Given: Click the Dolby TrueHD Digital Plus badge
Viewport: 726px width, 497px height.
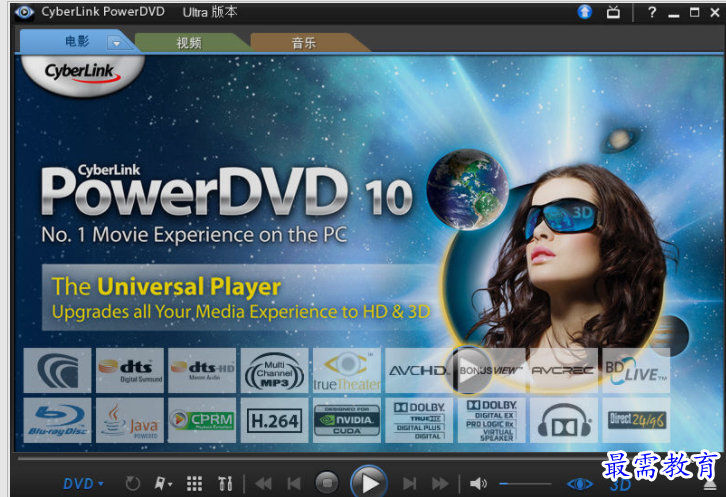Looking at the screenshot, I should pos(419,420).
